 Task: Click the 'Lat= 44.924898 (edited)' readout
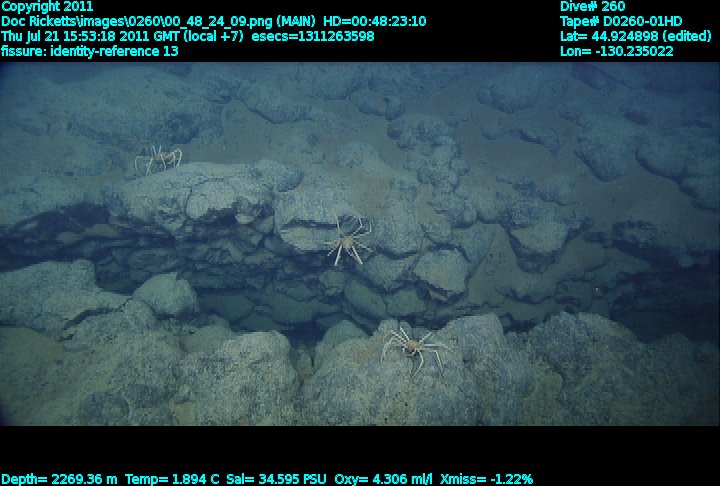point(636,36)
